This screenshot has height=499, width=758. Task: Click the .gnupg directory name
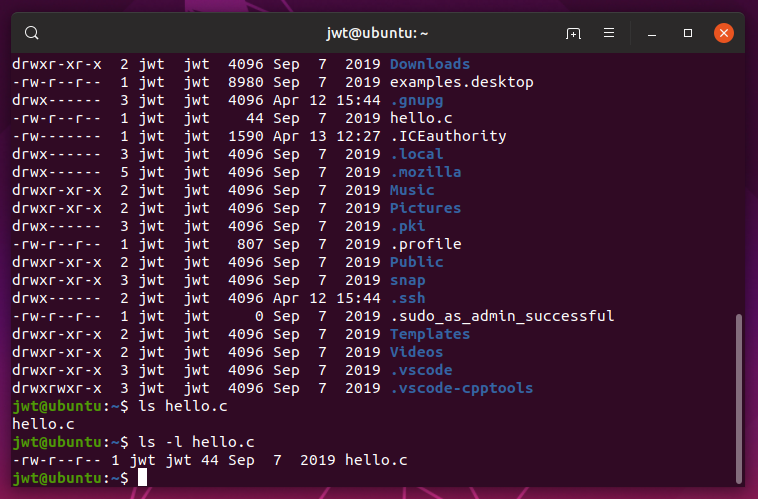click(x=417, y=101)
